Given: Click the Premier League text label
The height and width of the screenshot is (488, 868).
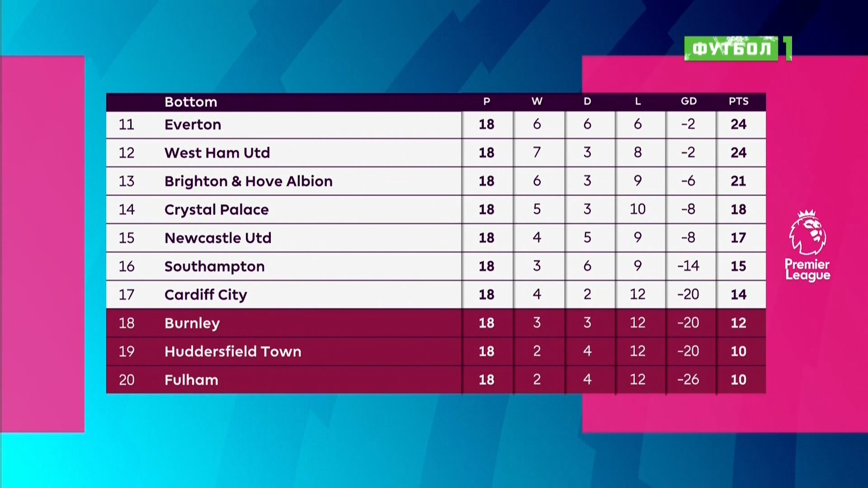Looking at the screenshot, I should tap(807, 270).
